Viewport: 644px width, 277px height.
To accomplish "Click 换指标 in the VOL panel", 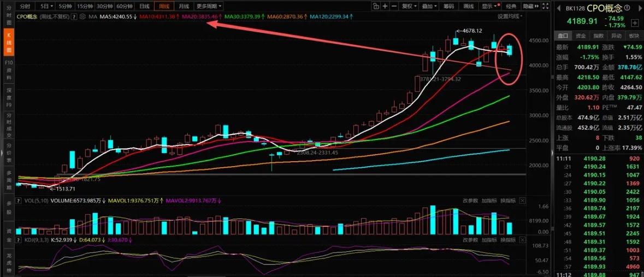I will pos(508,201).
